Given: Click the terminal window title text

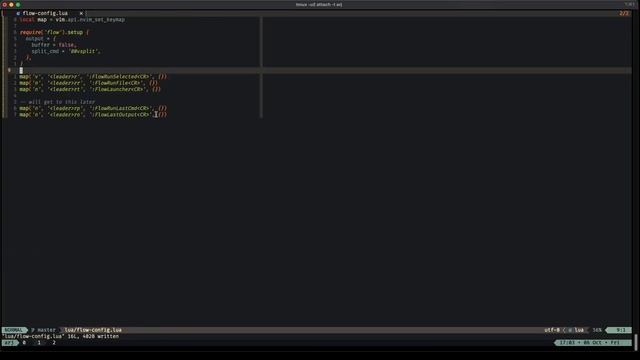Looking at the screenshot, I should [x=319, y=4].
